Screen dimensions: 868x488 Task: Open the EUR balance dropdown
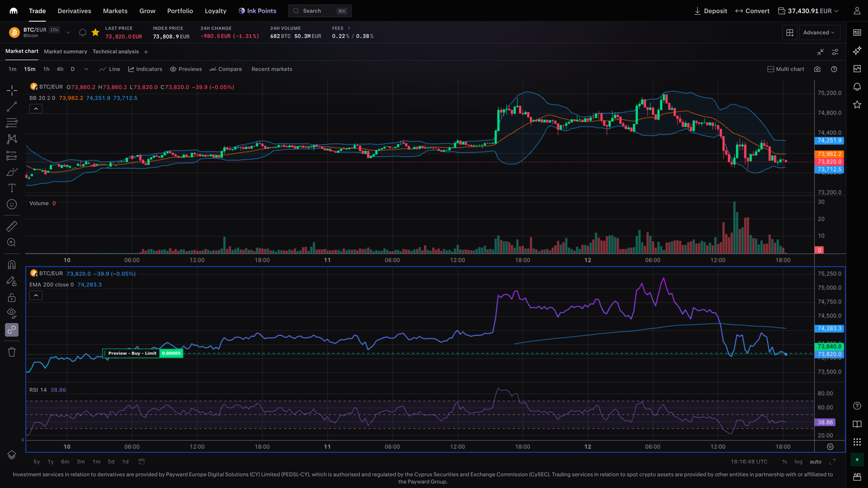pyautogui.click(x=809, y=11)
